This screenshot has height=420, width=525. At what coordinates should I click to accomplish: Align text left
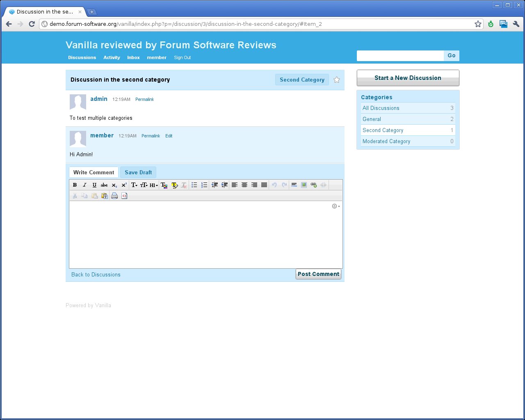click(x=235, y=185)
